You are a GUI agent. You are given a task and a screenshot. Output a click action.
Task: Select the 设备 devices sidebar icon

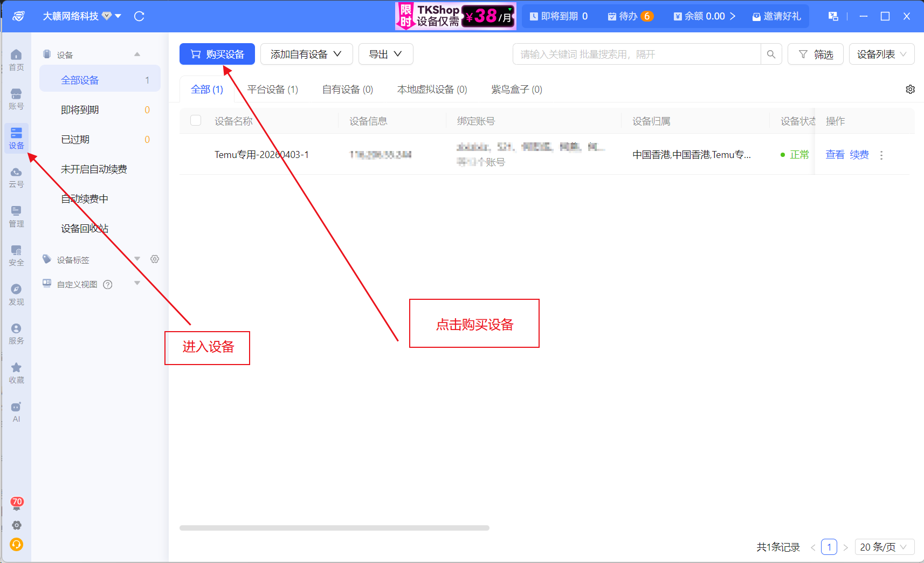click(16, 139)
